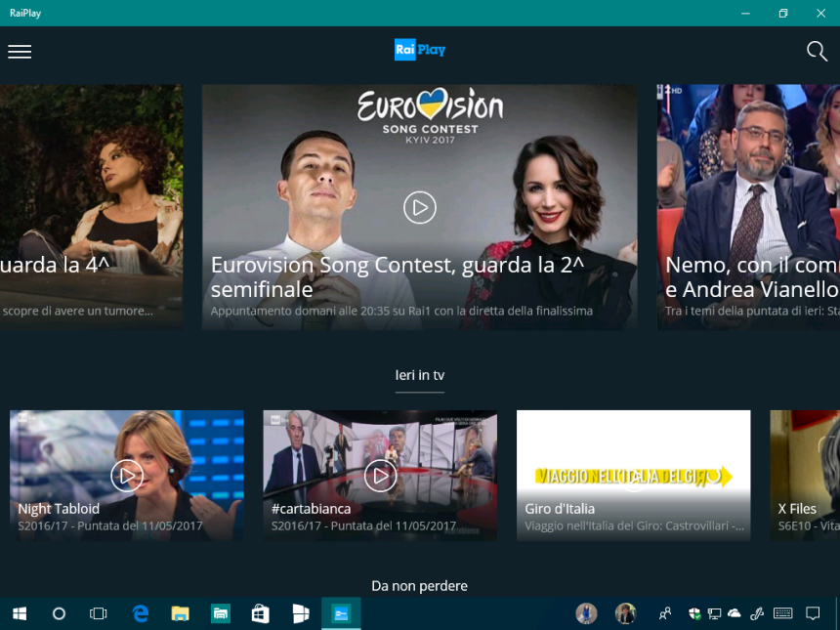
Task: Select the 'Ieri in tv' heading
Action: (x=419, y=375)
